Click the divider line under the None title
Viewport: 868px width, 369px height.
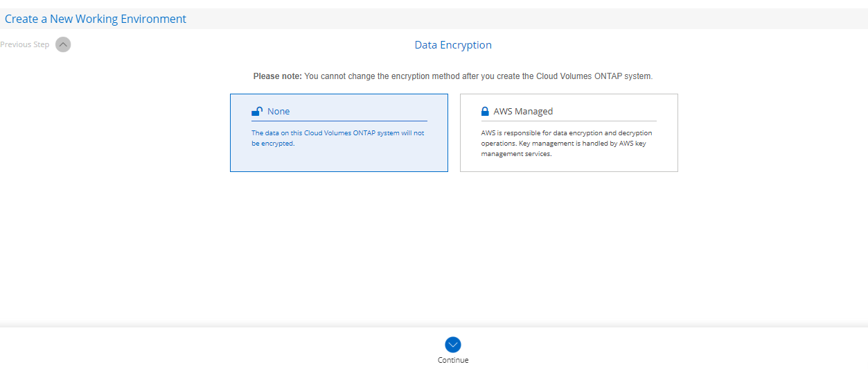point(339,121)
